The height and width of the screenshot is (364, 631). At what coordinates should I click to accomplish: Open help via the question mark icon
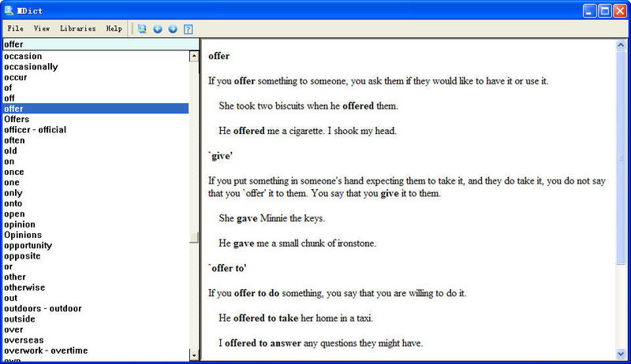tap(189, 29)
